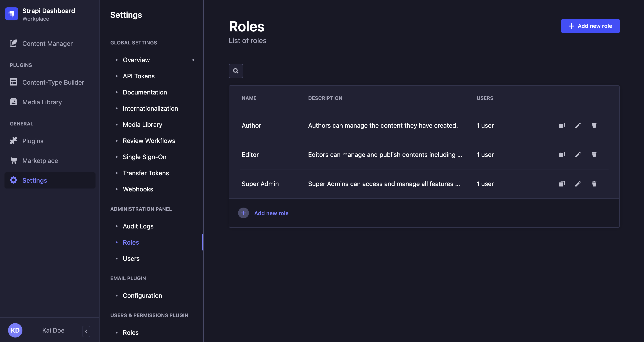644x342 pixels.
Task: Open the Plugins section
Action: (x=33, y=141)
